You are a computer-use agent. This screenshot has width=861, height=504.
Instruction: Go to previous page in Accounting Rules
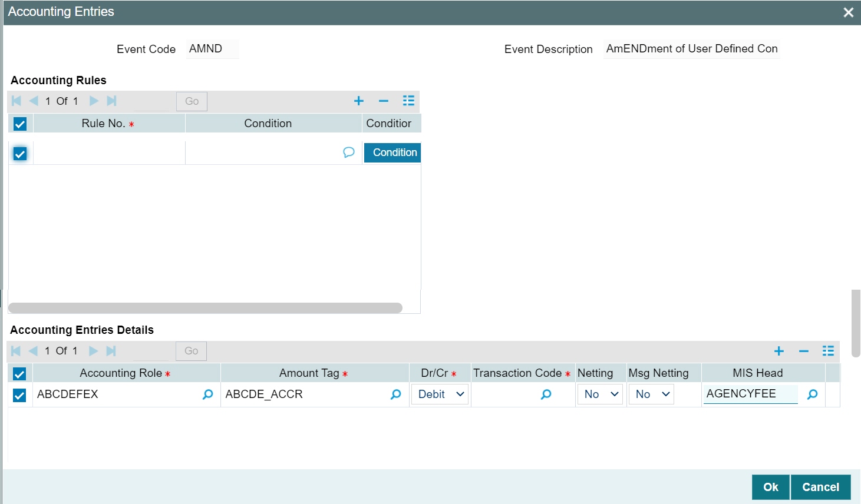pyautogui.click(x=34, y=101)
